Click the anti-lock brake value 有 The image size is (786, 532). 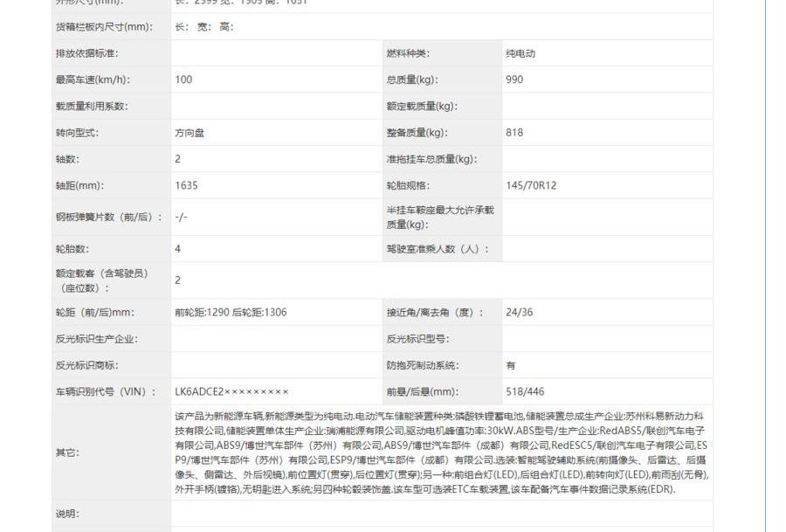[510, 365]
